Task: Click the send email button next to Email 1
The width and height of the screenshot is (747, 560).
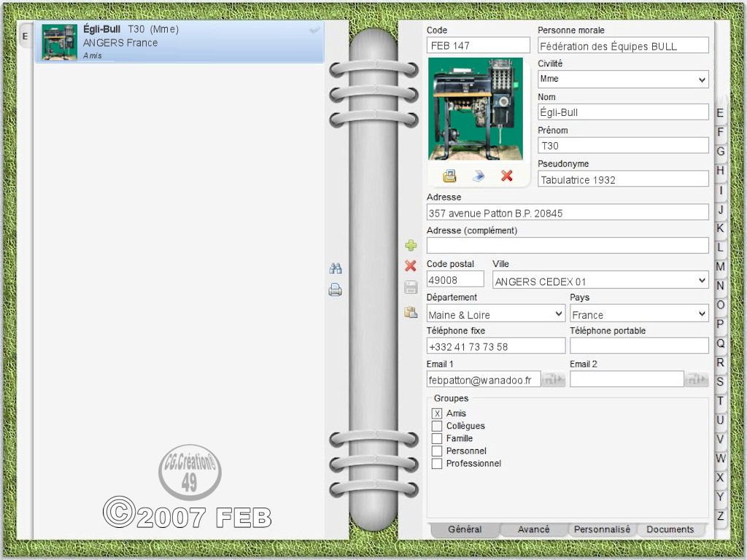Action: (554, 379)
